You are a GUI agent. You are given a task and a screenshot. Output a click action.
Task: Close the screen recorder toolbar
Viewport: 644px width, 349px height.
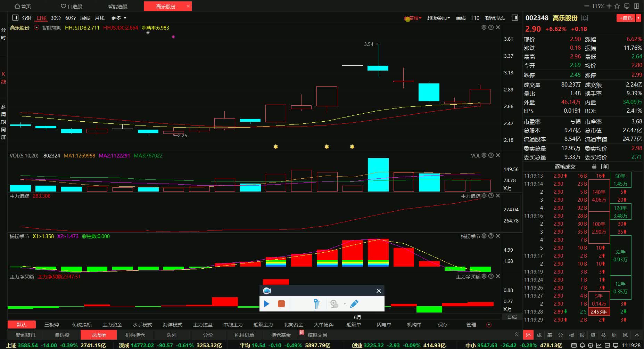tap(379, 291)
